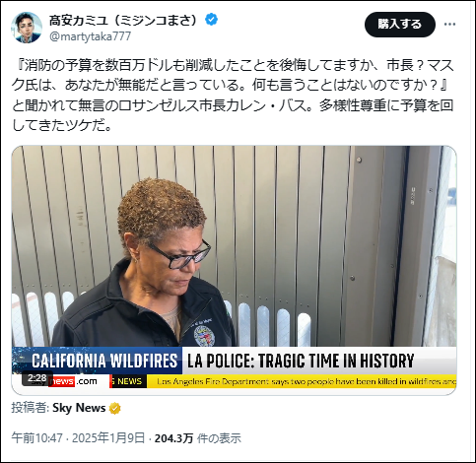Open the Sky News poster link
476x463 pixels.
(79, 408)
